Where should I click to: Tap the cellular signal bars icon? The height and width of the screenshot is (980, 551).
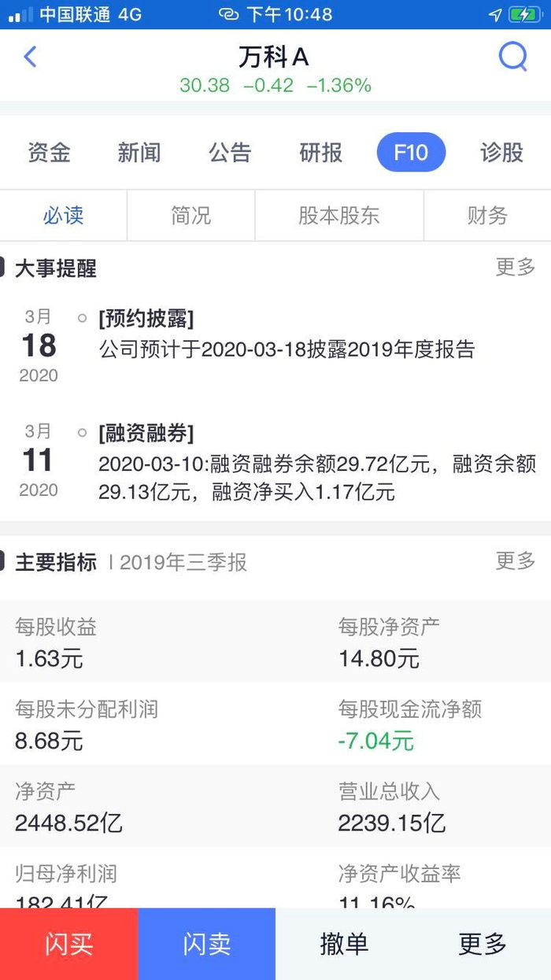20,14
